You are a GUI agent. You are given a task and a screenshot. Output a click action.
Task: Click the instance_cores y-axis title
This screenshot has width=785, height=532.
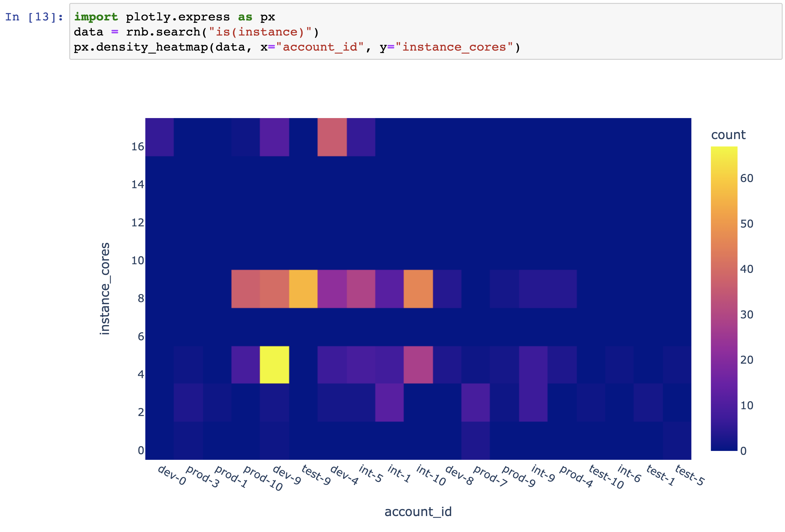pos(105,288)
